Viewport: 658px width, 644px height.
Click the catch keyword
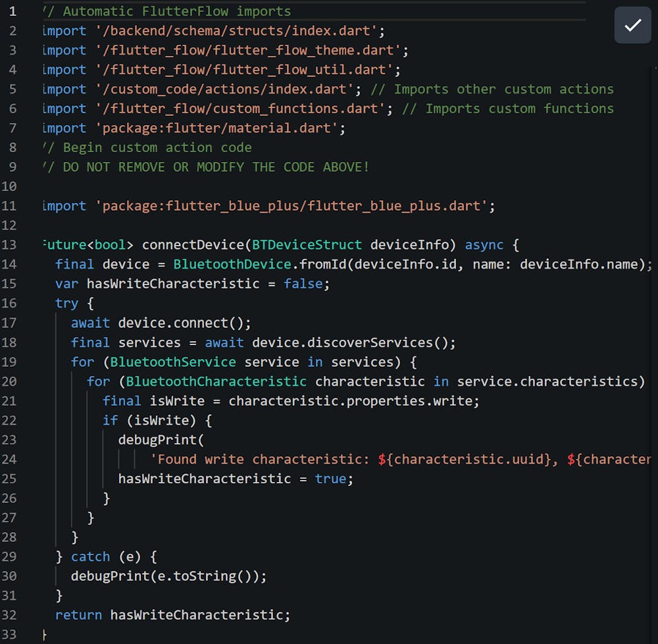90,556
